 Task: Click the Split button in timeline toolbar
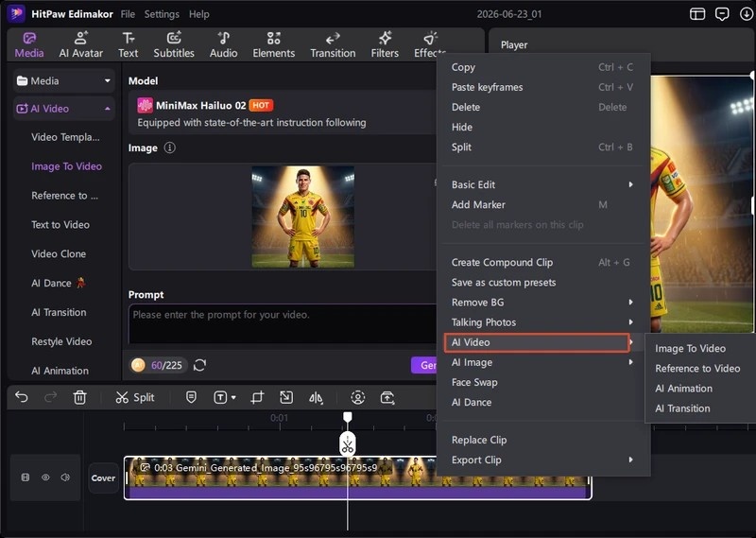(x=134, y=397)
